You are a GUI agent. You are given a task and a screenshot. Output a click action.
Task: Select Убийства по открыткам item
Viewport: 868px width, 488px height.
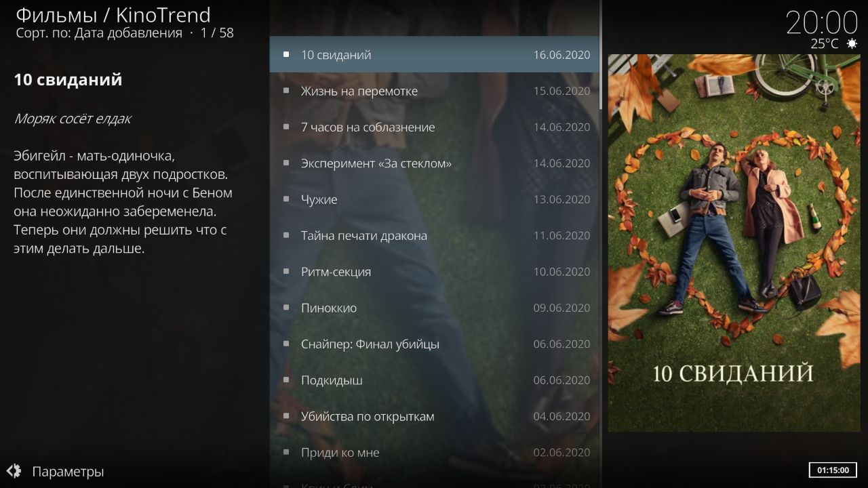pyautogui.click(x=434, y=416)
